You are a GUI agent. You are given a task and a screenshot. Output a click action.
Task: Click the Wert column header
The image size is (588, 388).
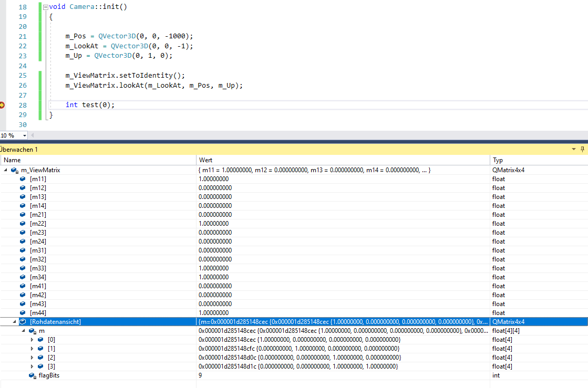coord(206,160)
